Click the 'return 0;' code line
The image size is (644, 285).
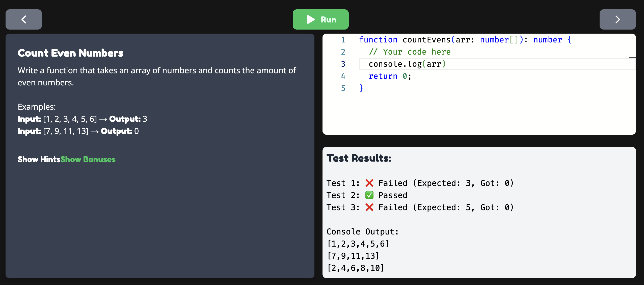[x=390, y=76]
